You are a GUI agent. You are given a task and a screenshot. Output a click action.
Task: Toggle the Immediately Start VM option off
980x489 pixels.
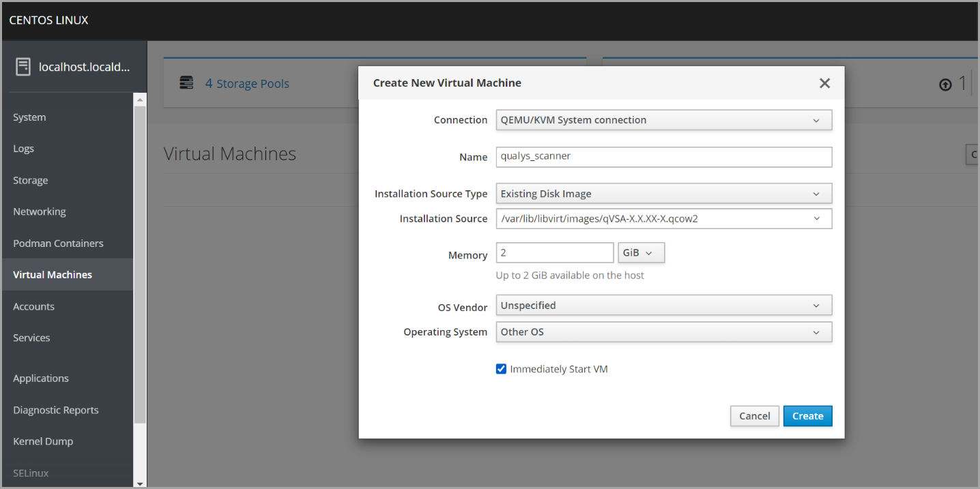click(501, 368)
